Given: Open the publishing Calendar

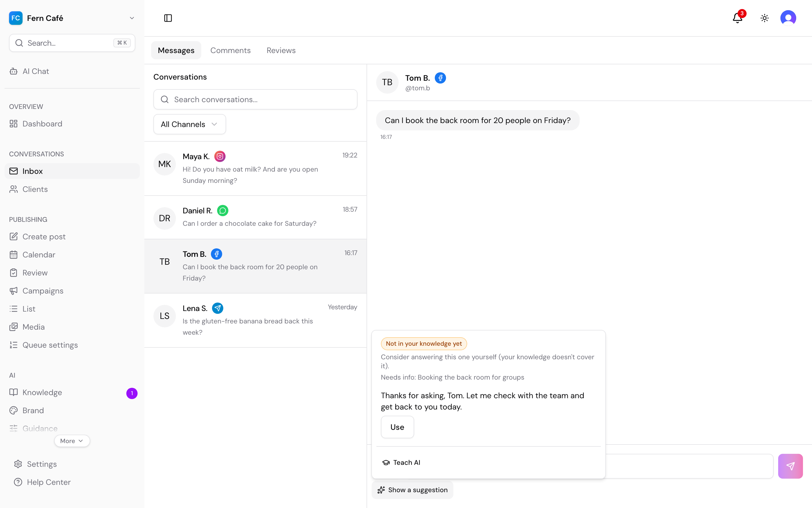Looking at the screenshot, I should tap(72, 255).
